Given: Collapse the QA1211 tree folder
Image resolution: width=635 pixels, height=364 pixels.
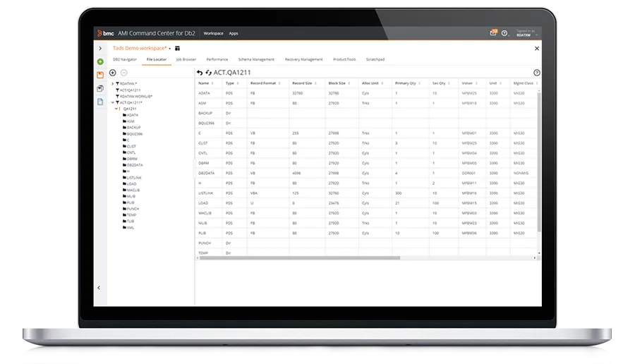Looking at the screenshot, I should click(116, 109).
